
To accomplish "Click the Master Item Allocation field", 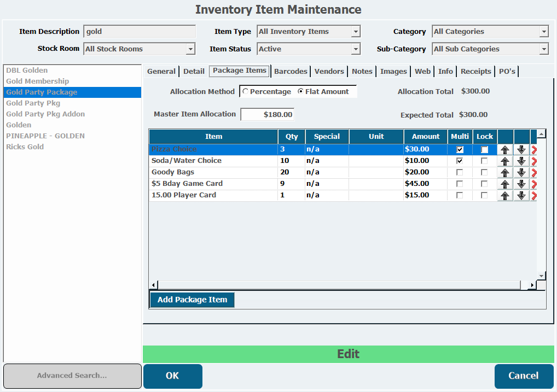I will 268,115.
